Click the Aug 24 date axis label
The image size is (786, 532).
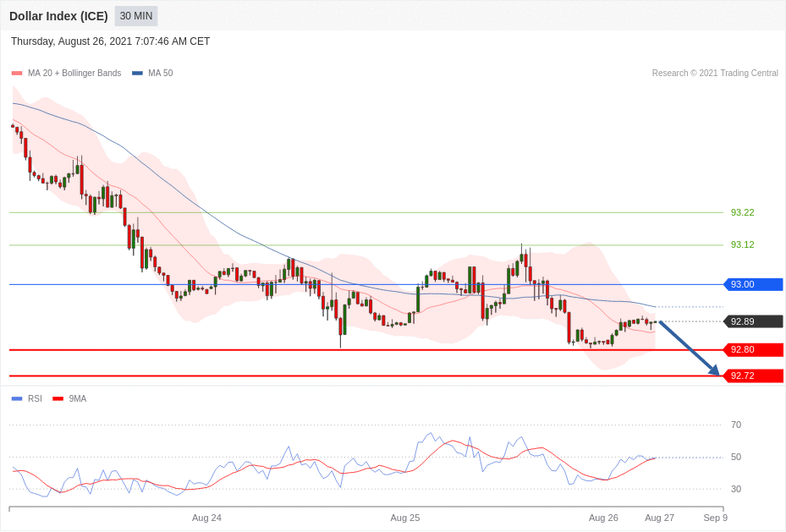point(206,518)
